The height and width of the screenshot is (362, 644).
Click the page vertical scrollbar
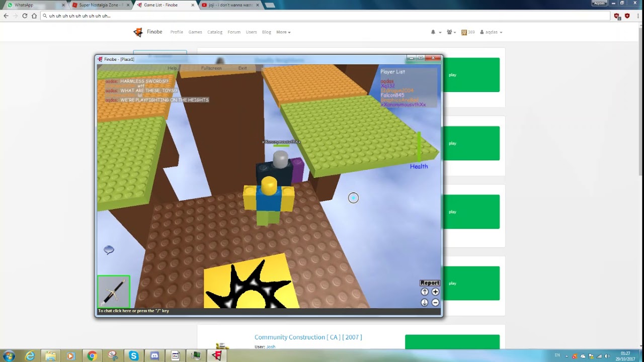(x=641, y=101)
